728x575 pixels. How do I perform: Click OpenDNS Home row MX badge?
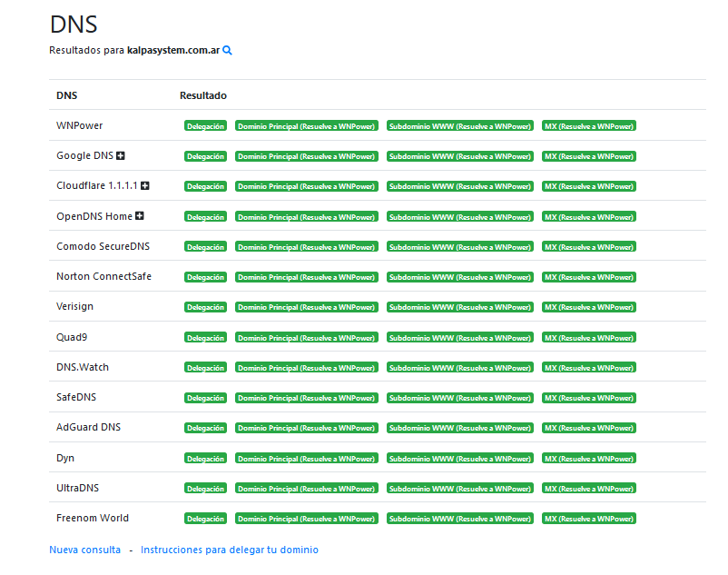pos(589,216)
